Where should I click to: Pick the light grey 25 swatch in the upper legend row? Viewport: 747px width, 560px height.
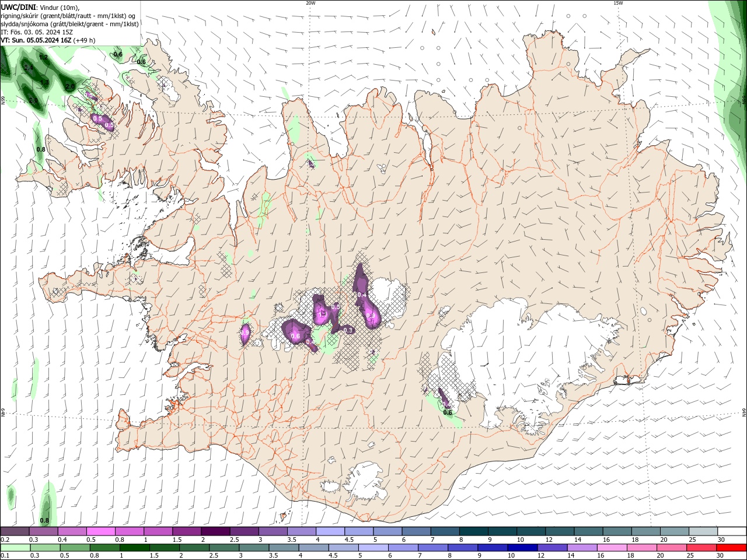tap(704, 531)
